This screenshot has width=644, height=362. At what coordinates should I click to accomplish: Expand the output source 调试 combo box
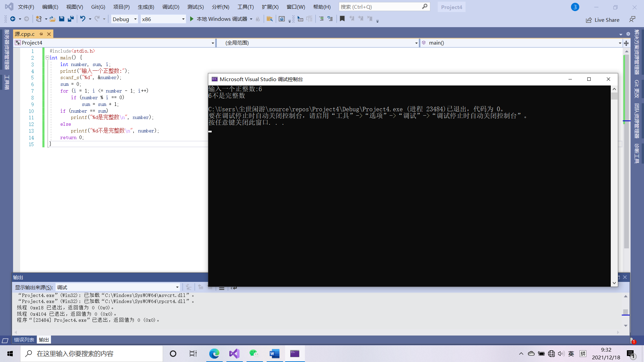pos(177,287)
